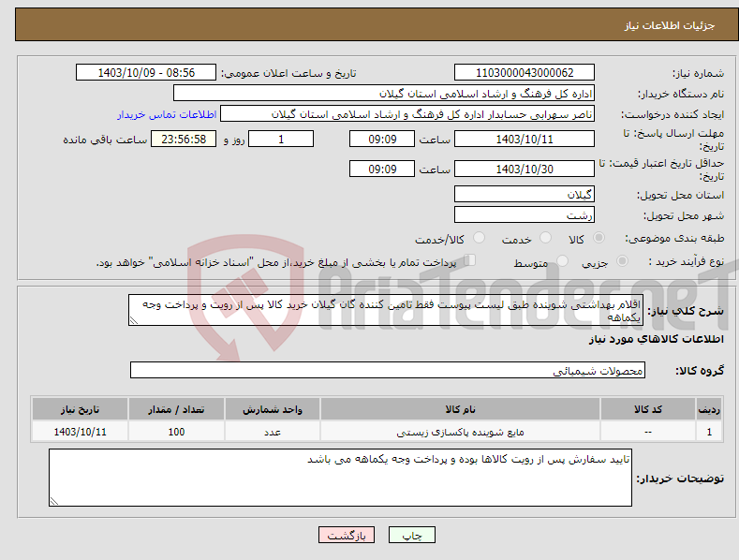Image resolution: width=739 pixels, height=560 pixels.
Task: Click the request creator name field
Action: 407,114
